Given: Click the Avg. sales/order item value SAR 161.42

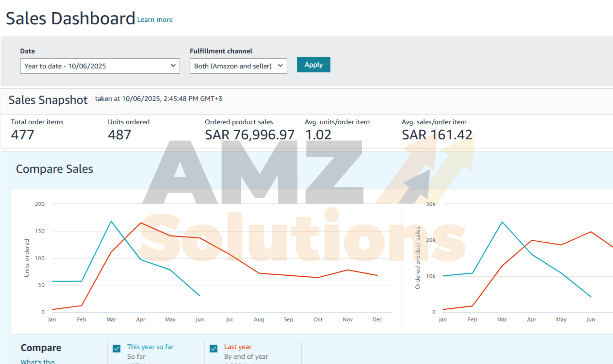Looking at the screenshot, I should coord(437,135).
